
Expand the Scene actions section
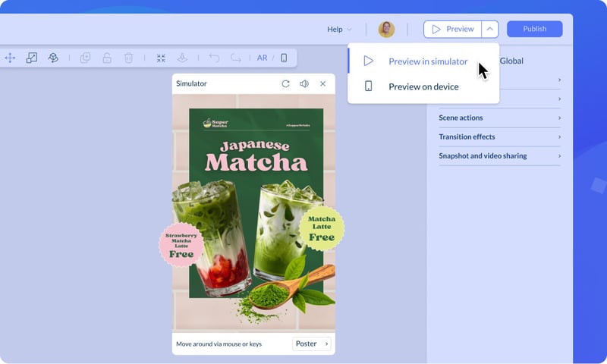pos(500,118)
